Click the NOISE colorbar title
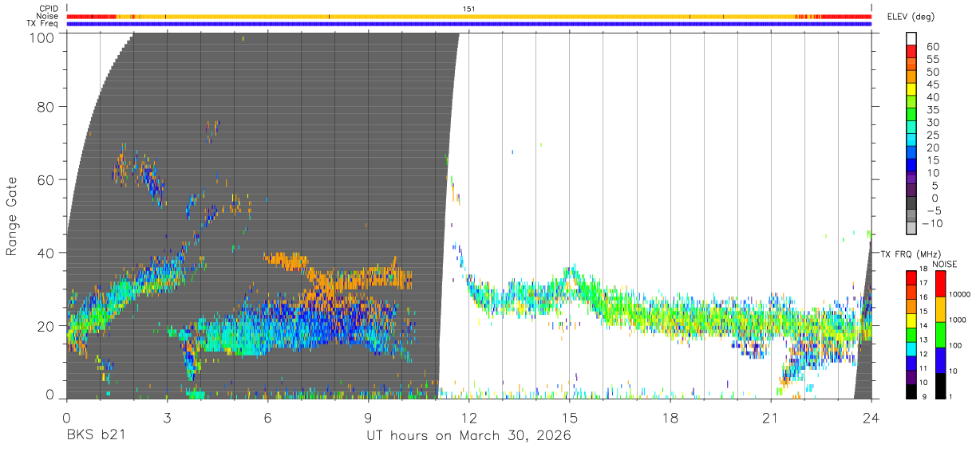Viewport: 980px width, 452px height. tap(945, 263)
